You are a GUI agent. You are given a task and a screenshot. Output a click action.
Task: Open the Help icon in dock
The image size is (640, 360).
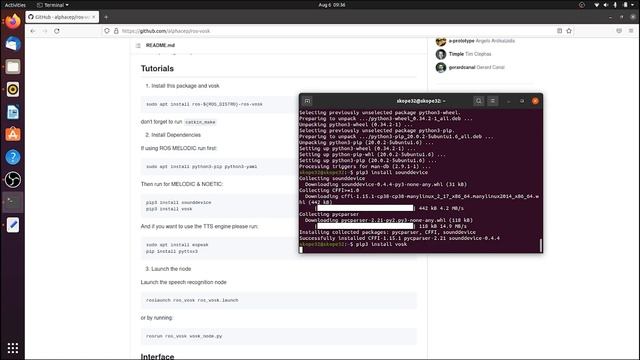point(13,157)
